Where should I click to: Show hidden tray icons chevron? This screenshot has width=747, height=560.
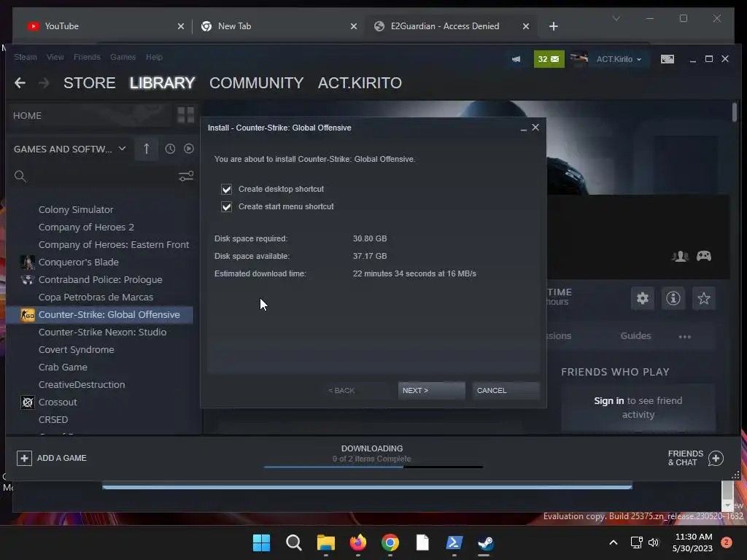coord(614,542)
